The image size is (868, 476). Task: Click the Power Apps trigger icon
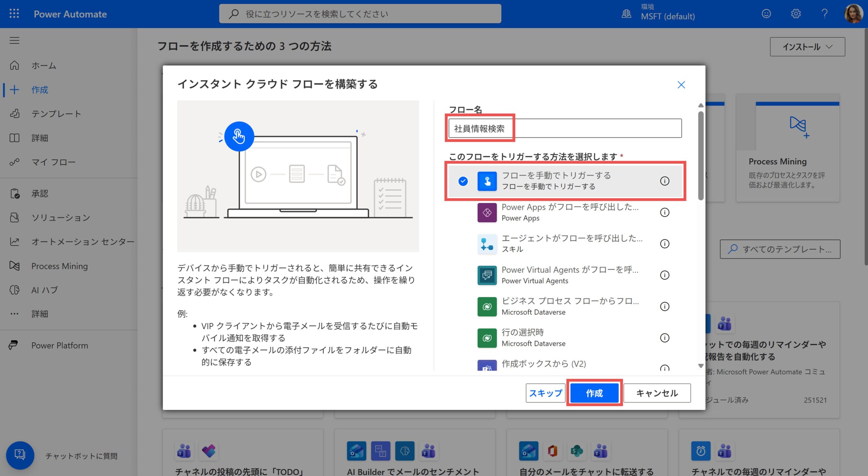[487, 212]
